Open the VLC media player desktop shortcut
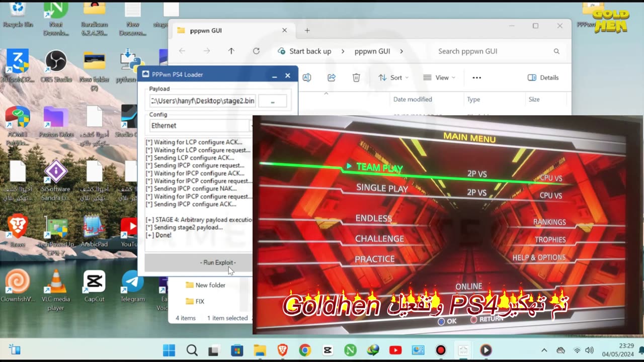 click(x=56, y=290)
